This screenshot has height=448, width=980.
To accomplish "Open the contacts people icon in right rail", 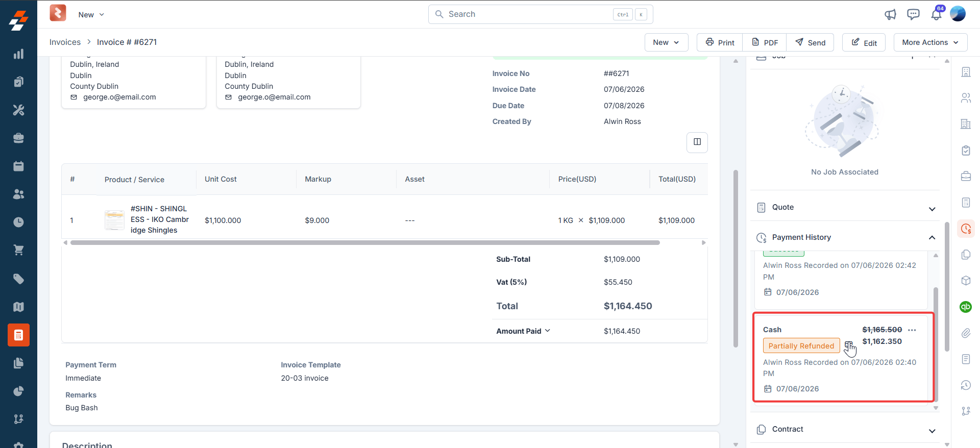I will pos(966,98).
